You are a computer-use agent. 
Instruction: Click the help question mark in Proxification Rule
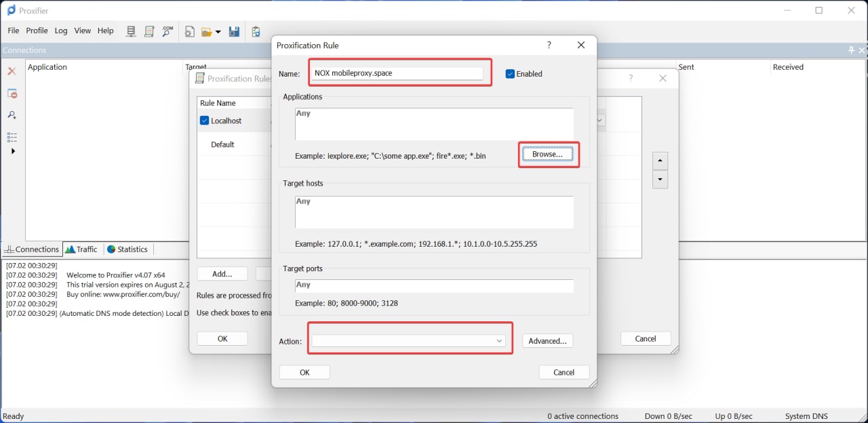(549, 45)
